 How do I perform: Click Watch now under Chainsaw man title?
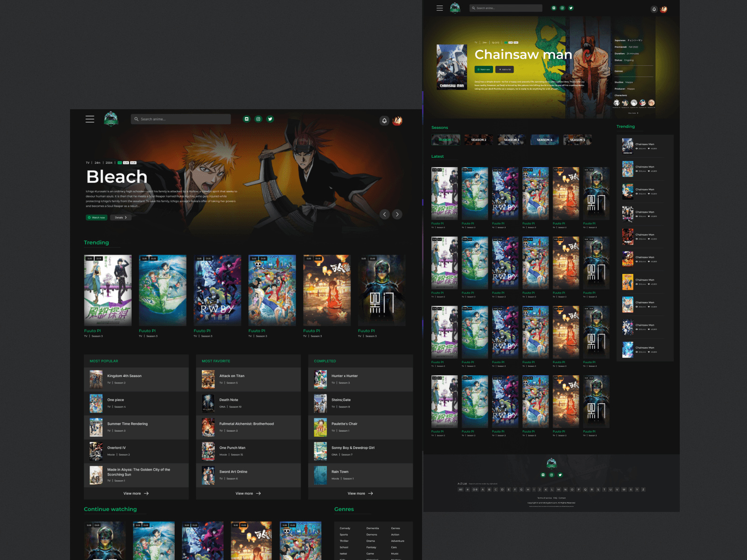click(484, 70)
